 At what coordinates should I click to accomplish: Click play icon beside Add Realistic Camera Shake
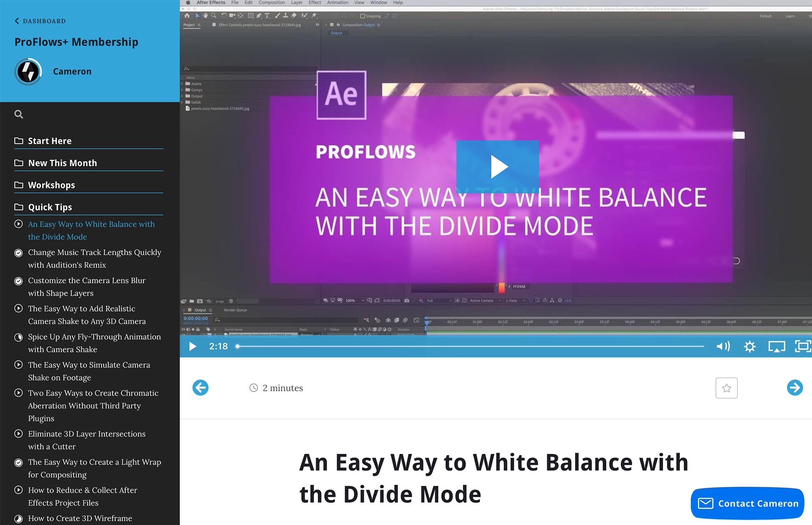[x=19, y=308]
